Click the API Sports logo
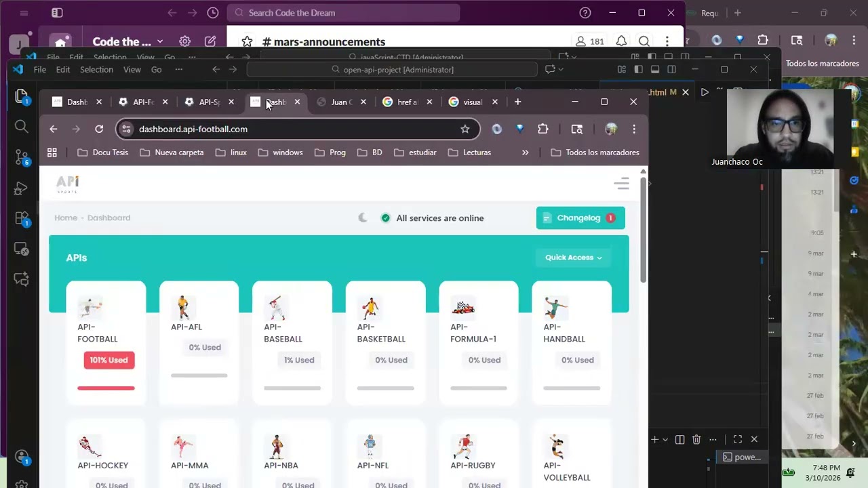The height and width of the screenshot is (488, 868). pyautogui.click(x=68, y=184)
